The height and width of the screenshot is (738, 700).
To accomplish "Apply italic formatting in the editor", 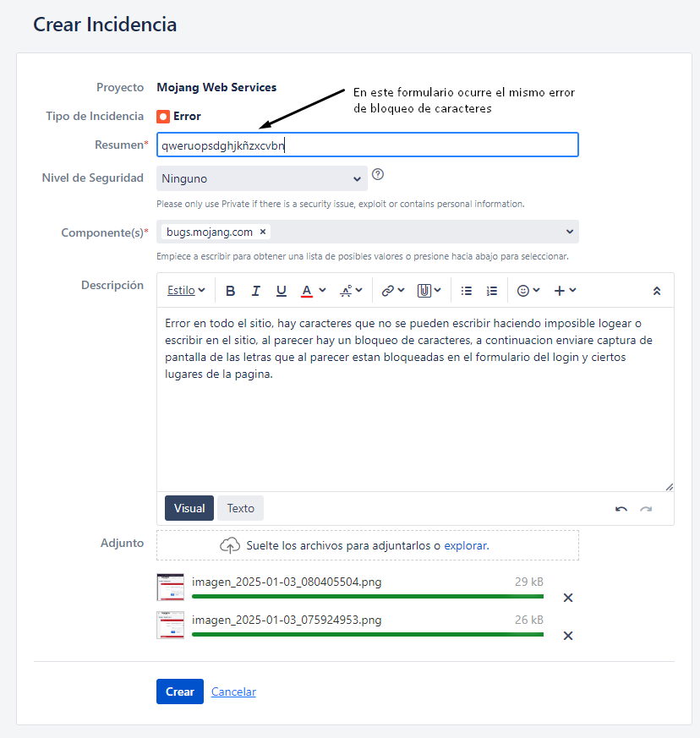I will click(x=255, y=291).
